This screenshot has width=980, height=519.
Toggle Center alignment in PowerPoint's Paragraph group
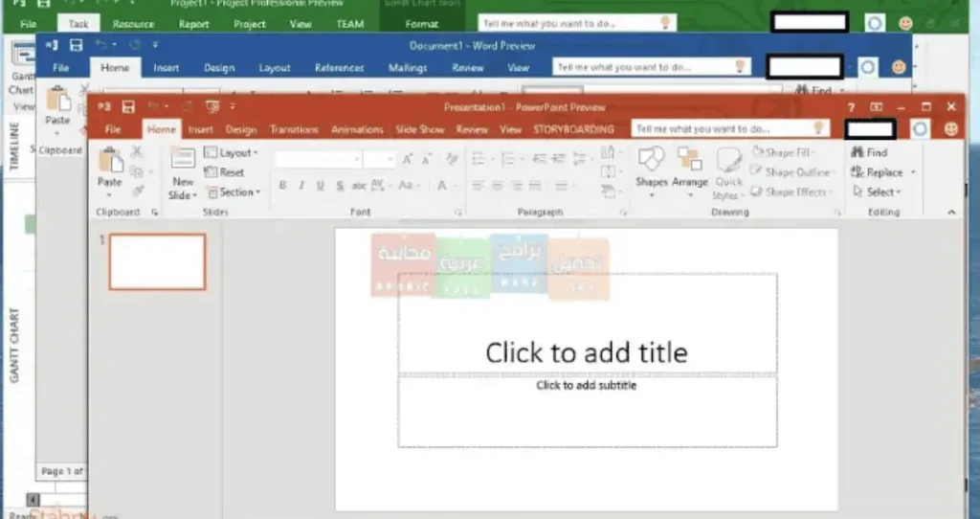coord(498,186)
